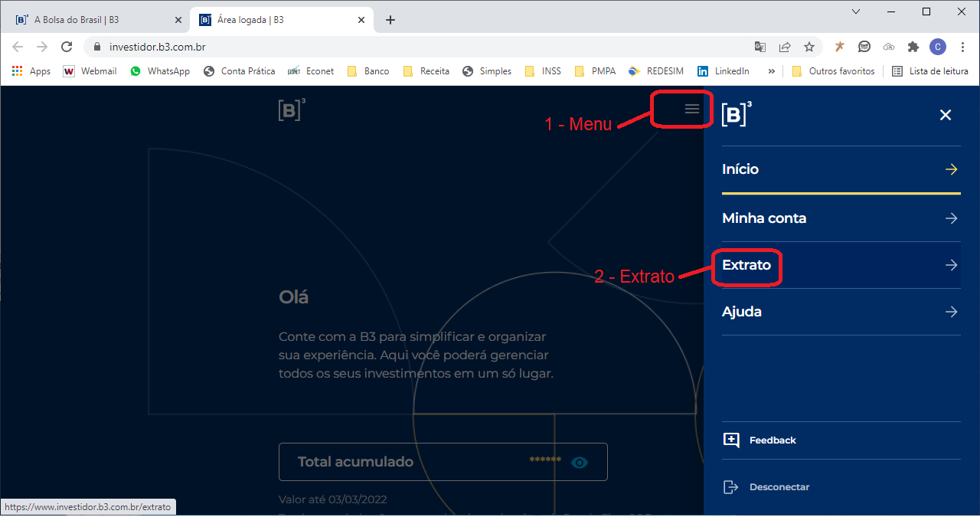
Task: Open a new browser tab
Action: (390, 20)
